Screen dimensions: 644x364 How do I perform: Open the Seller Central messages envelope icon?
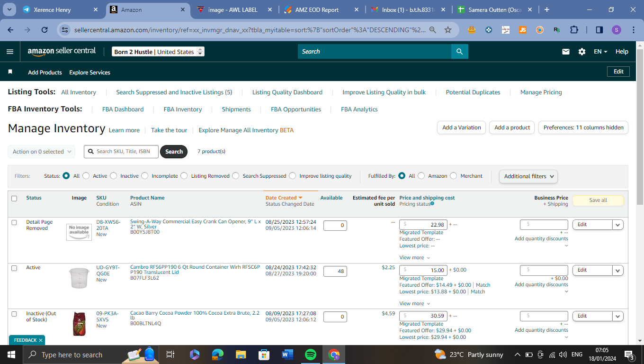(566, 52)
